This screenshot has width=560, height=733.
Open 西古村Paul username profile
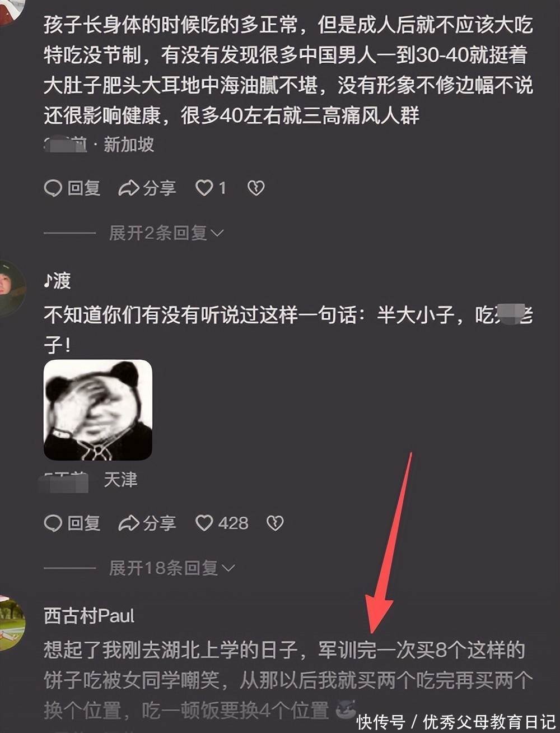[x=89, y=616]
